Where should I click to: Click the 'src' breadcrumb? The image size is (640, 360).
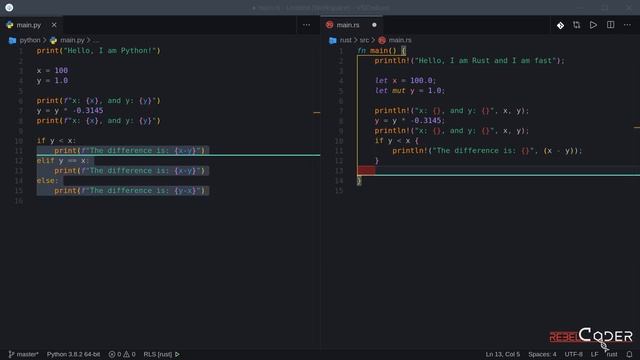364,40
